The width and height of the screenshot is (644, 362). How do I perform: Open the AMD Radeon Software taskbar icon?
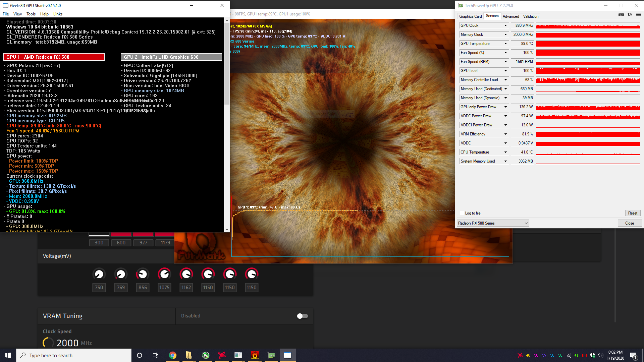(x=222, y=355)
